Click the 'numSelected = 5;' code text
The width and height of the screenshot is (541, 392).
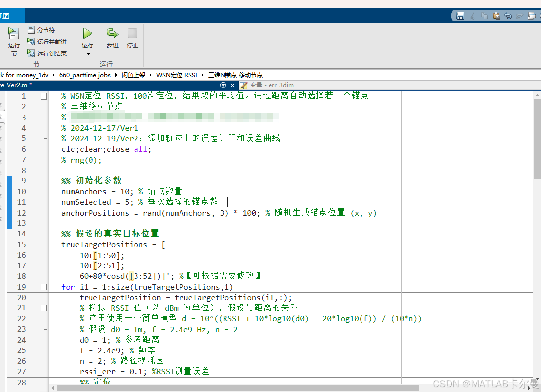point(97,202)
